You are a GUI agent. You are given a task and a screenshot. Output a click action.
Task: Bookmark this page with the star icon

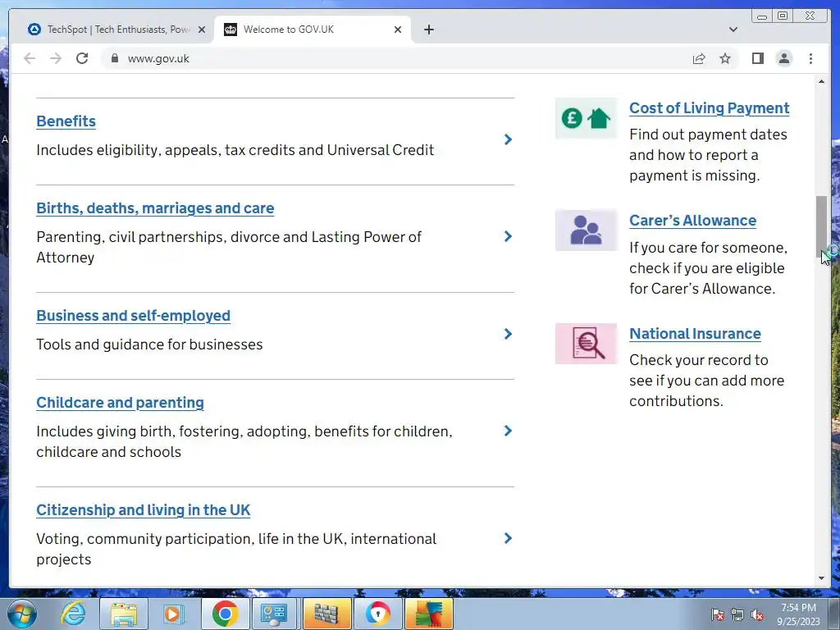[725, 58]
